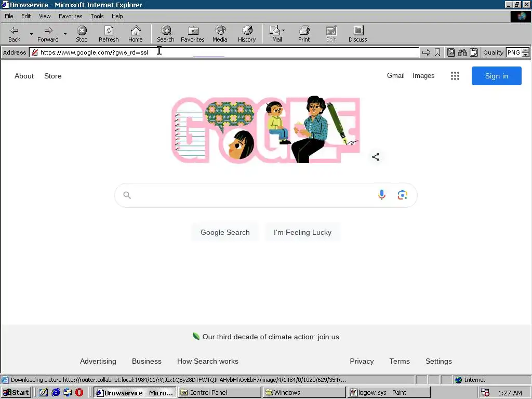The image size is (532, 399).
Task: Click the binoculars find icon
Action: pos(462,52)
